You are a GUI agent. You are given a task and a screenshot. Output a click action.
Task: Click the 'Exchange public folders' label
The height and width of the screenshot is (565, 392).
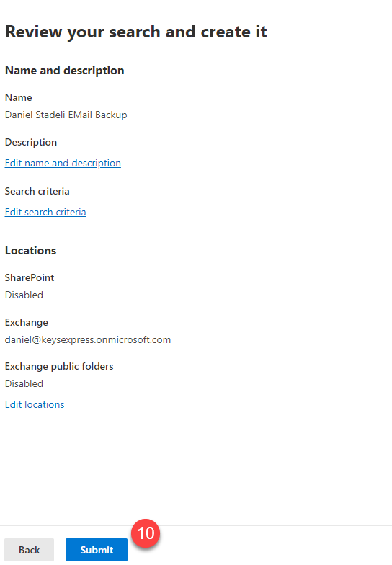coord(59,366)
